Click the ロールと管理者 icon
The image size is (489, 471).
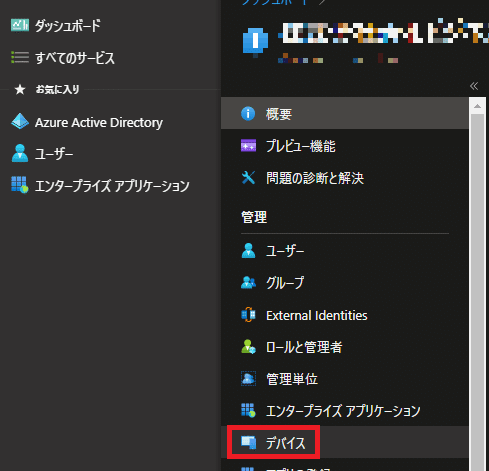pyautogui.click(x=248, y=346)
